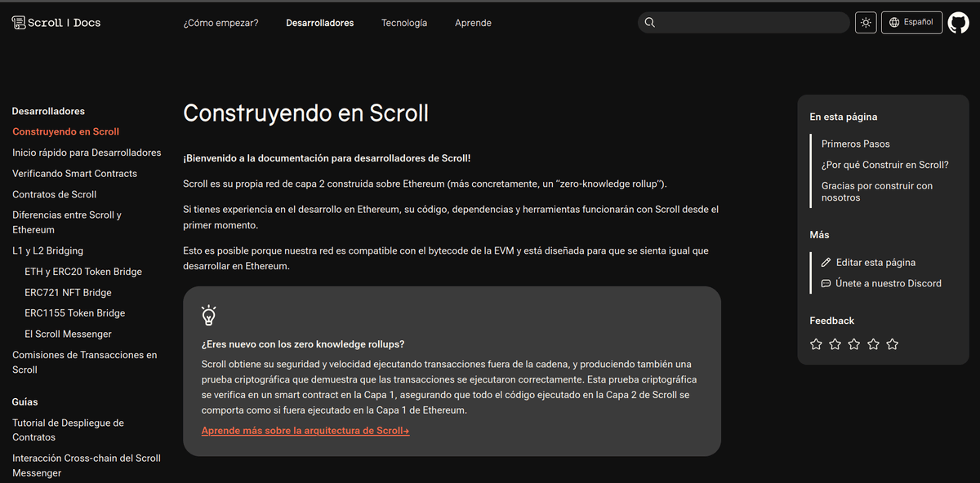Click the Construyendo en Scroll page heading

click(x=305, y=113)
